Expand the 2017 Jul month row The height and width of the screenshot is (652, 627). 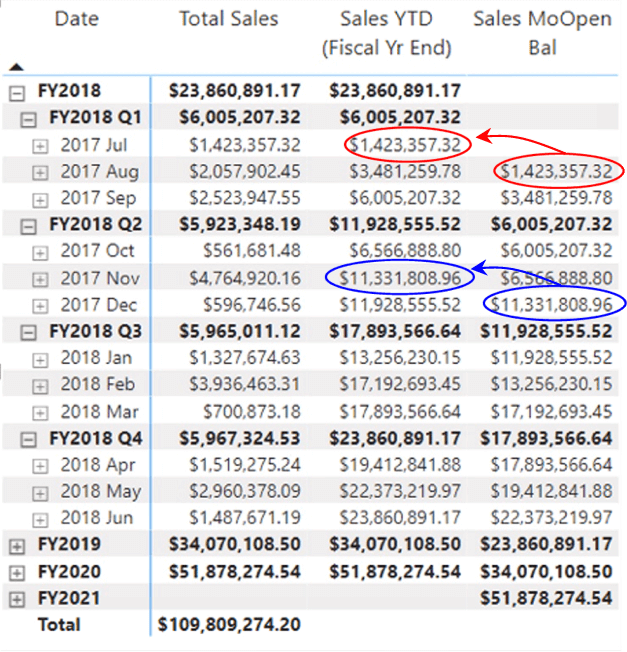tap(39, 145)
